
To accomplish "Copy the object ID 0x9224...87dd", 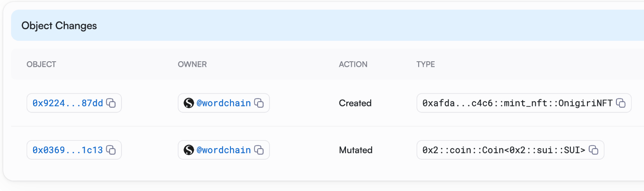I will click(111, 103).
